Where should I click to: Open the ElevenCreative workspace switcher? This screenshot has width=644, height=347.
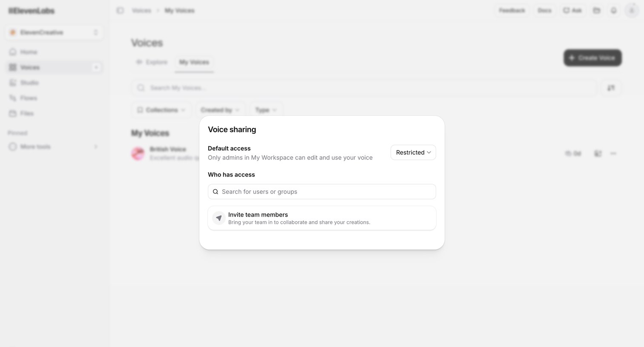(54, 32)
